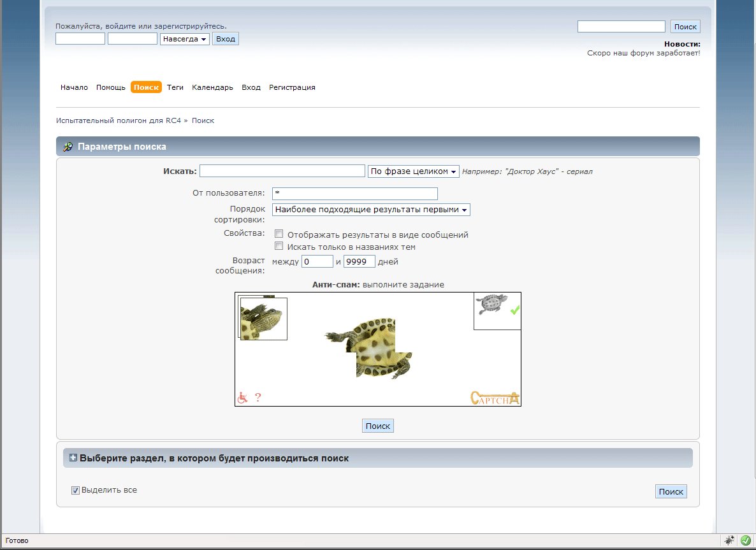This screenshot has height=550, width=756.
Task: Focus the quick search field at top right
Action: coord(622,27)
